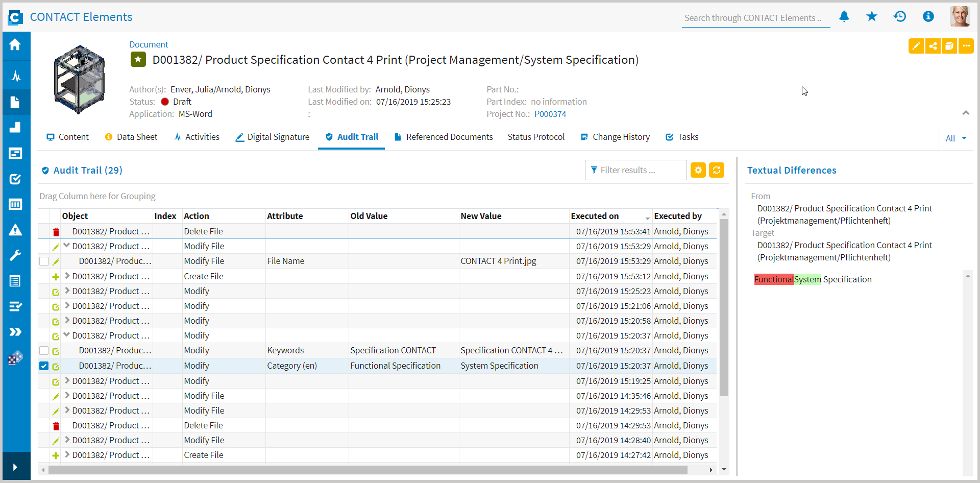Open audit trail settings gear button
Viewport: 980px width, 483px height.
[698, 170]
